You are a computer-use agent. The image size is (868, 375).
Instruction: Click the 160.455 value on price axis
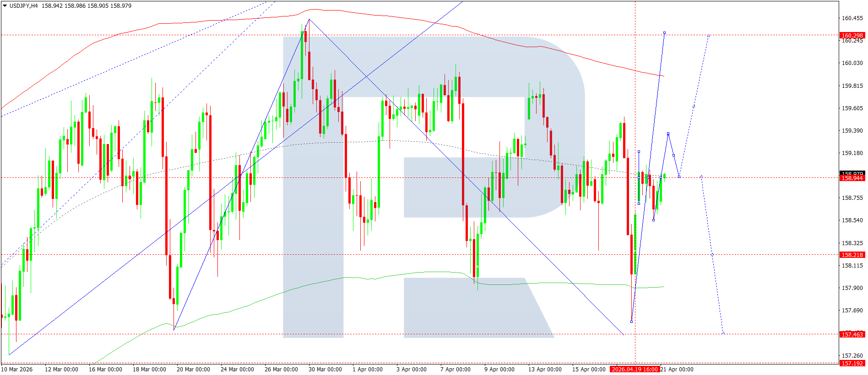852,18
